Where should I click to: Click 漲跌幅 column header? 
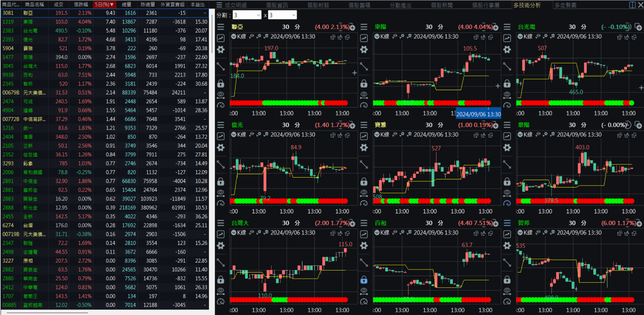pos(81,5)
